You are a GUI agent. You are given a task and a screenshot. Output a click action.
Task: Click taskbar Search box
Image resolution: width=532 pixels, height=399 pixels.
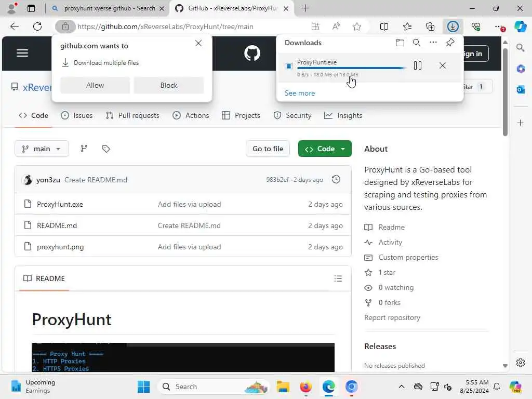(214, 387)
